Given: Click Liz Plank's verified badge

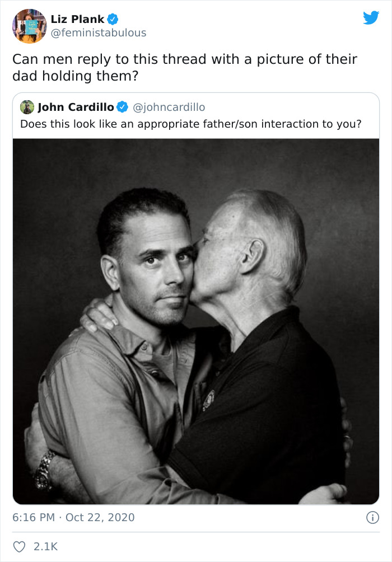Looking at the screenshot, I should coord(113,19).
